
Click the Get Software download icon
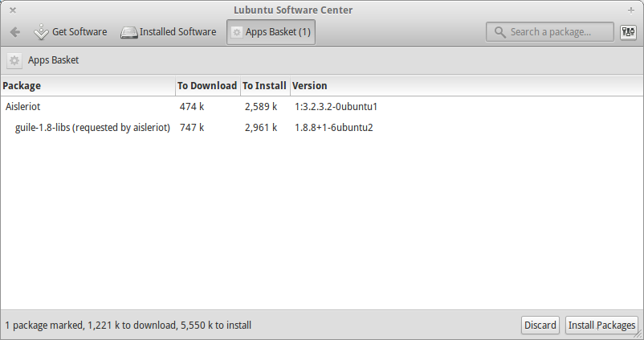(x=42, y=32)
